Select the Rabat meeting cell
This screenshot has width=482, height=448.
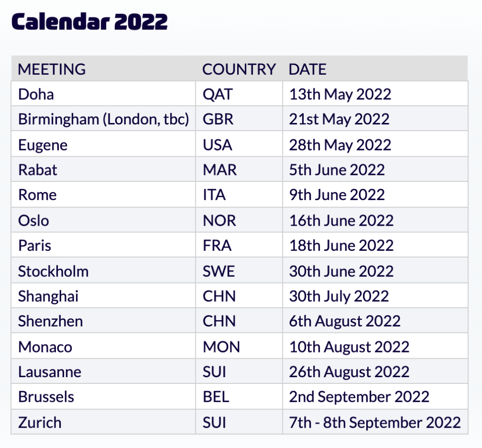pyautogui.click(x=38, y=170)
